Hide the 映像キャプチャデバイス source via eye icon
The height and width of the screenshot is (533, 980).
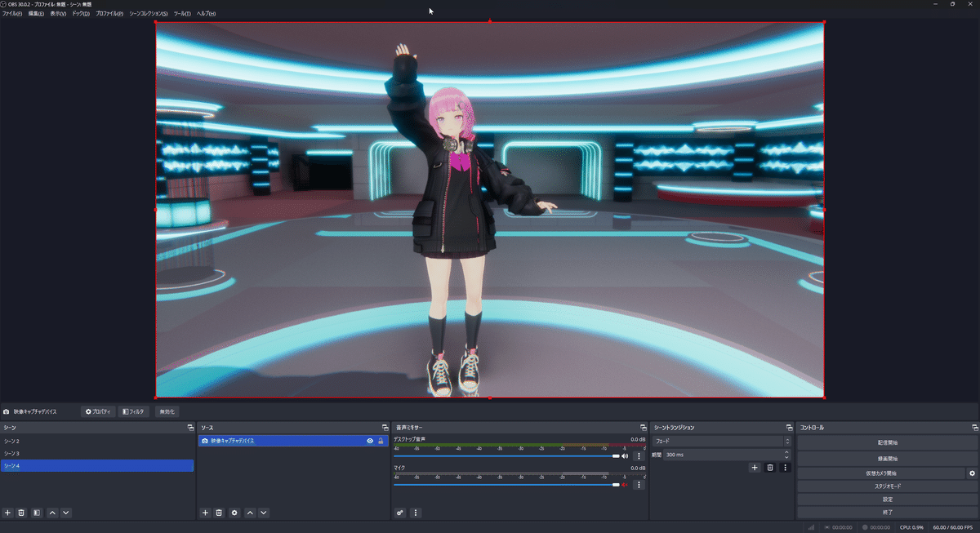point(370,441)
